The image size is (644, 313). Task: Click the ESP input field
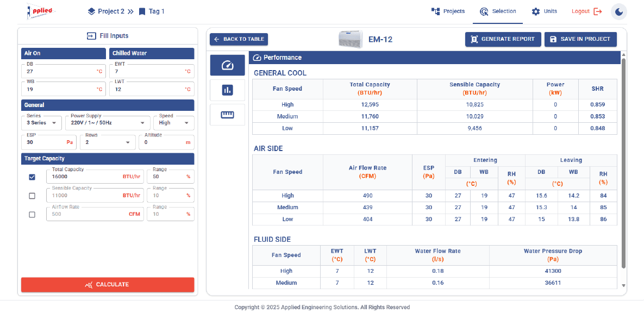48,142
